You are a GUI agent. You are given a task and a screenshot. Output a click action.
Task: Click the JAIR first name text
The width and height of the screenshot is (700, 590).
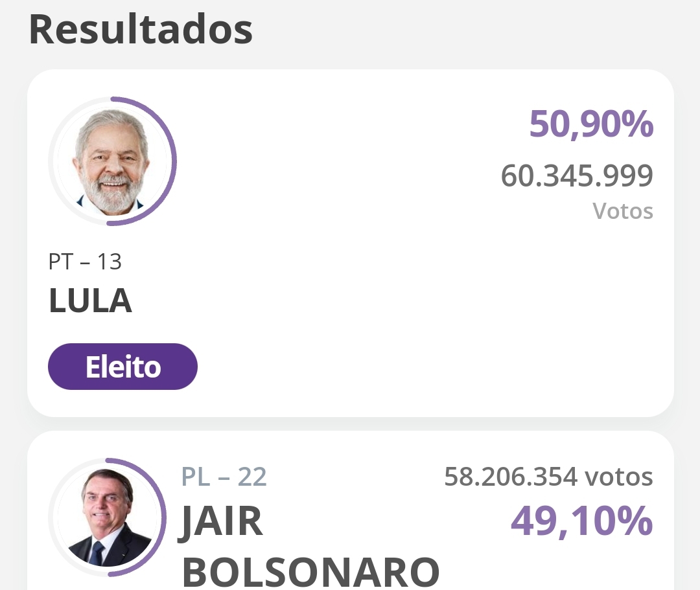click(220, 521)
